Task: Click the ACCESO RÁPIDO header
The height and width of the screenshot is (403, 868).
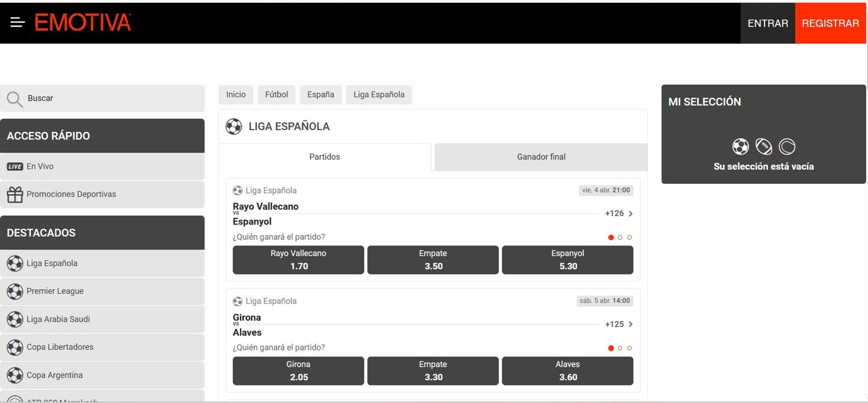Action: 102,136
